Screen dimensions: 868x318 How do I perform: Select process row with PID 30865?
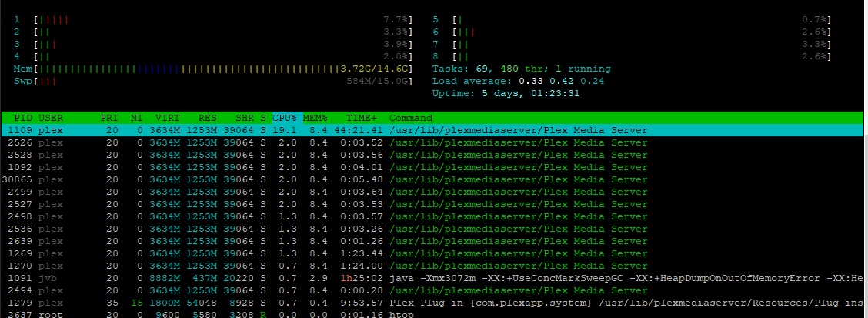click(x=432, y=179)
